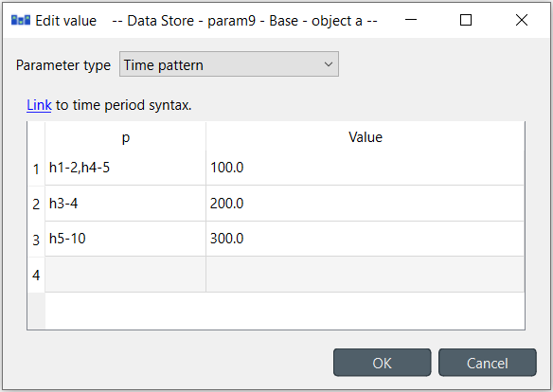Maximize the Edit value window

pos(466,20)
